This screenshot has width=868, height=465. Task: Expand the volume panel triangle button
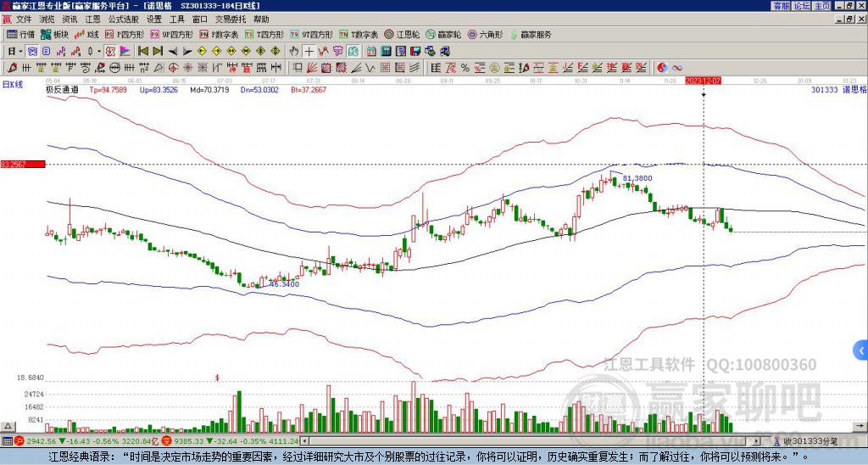[8, 426]
